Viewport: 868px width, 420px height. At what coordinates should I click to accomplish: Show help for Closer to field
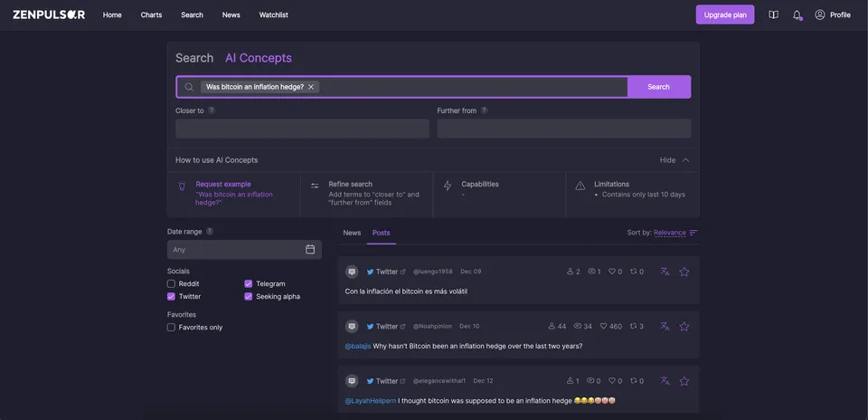[x=212, y=110]
